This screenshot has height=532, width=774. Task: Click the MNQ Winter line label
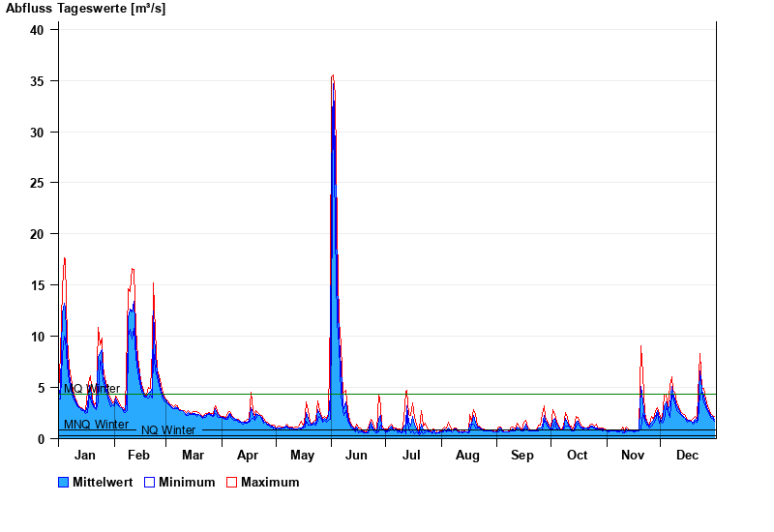tap(96, 425)
